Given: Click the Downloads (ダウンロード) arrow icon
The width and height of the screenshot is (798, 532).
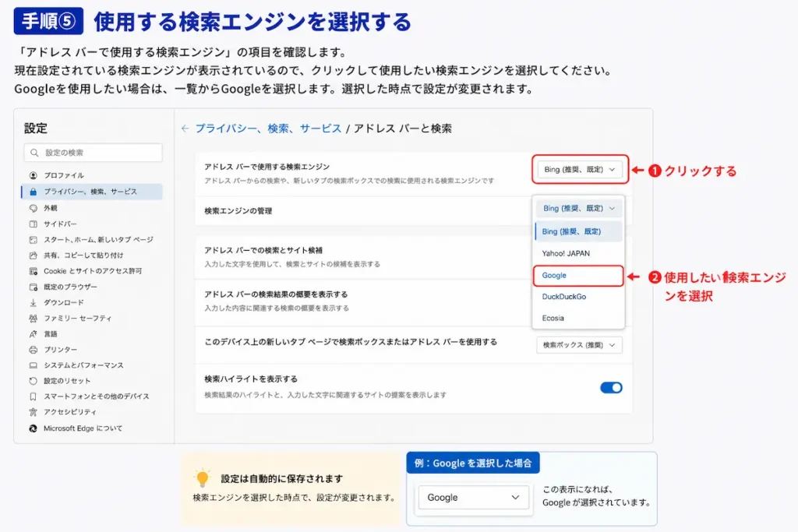Looking at the screenshot, I should pos(33,303).
